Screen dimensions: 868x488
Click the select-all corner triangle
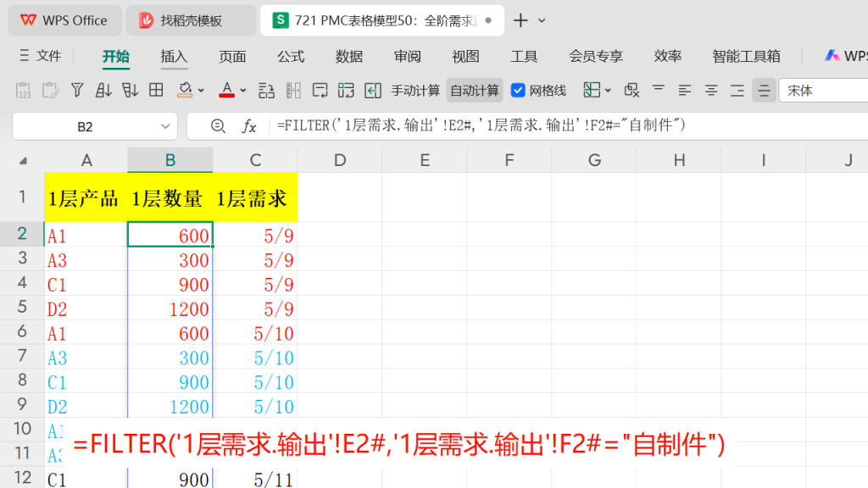point(23,161)
